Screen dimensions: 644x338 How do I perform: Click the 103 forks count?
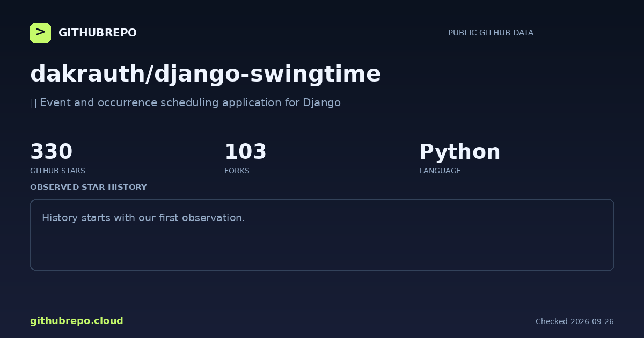click(245, 152)
